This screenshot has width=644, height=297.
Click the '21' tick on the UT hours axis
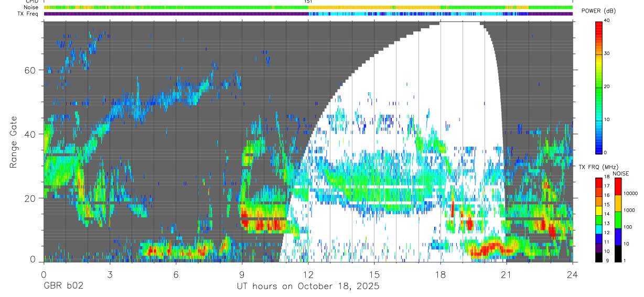tap(507, 274)
